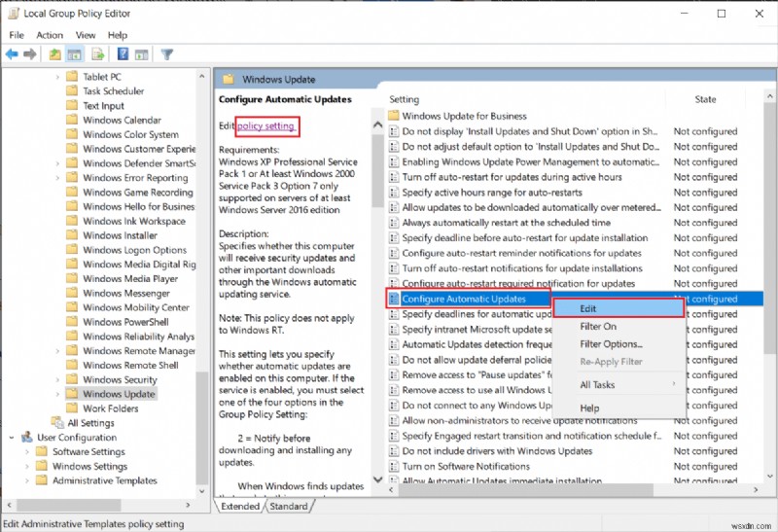Click the Task Scheduler folder icon
Image resolution: width=778 pixels, height=532 pixels.
tap(72, 90)
